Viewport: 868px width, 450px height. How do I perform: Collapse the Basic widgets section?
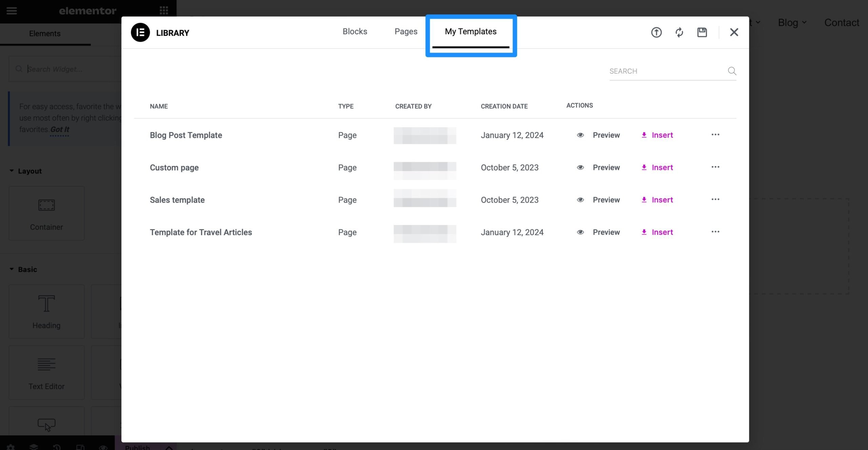click(11, 269)
